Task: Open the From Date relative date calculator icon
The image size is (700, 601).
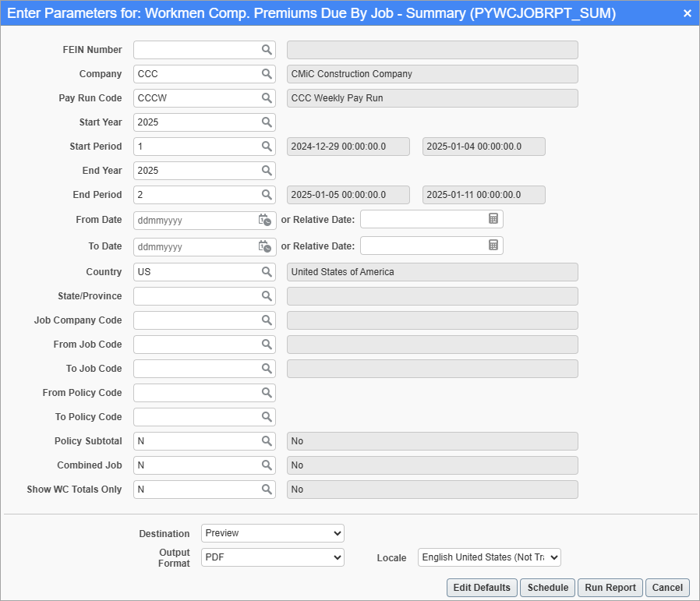Action: (x=493, y=219)
